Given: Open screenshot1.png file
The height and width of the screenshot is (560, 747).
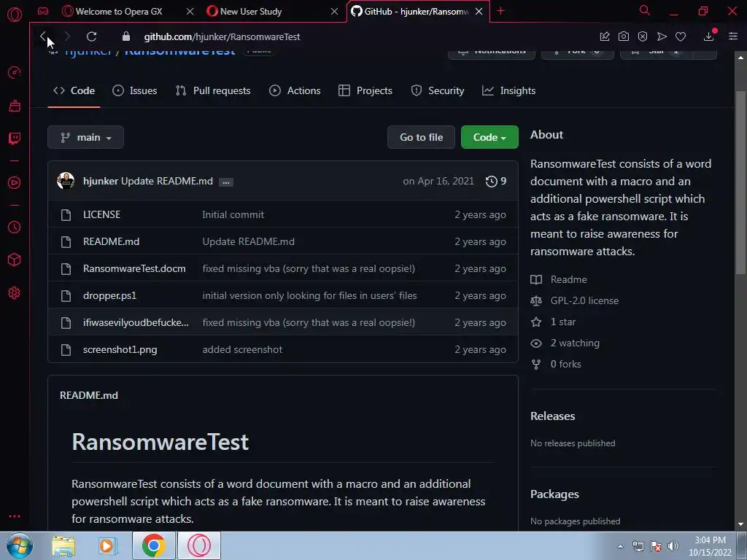Looking at the screenshot, I should click(120, 349).
